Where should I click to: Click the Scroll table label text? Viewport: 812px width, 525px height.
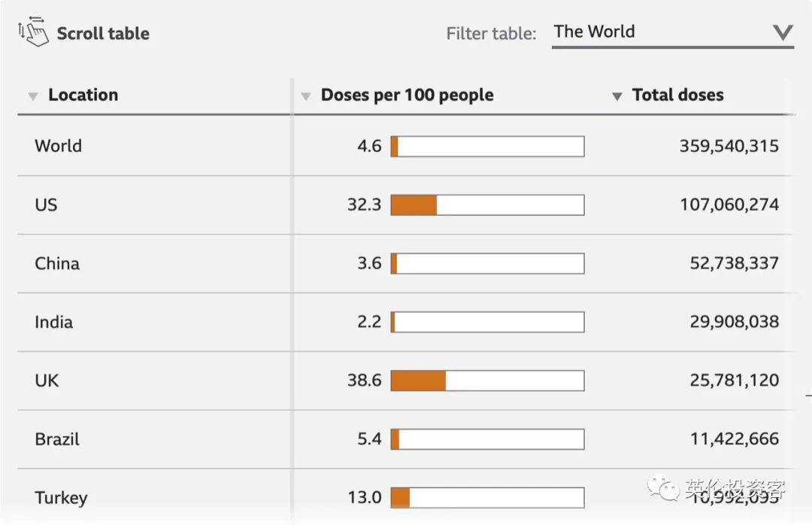coord(103,33)
